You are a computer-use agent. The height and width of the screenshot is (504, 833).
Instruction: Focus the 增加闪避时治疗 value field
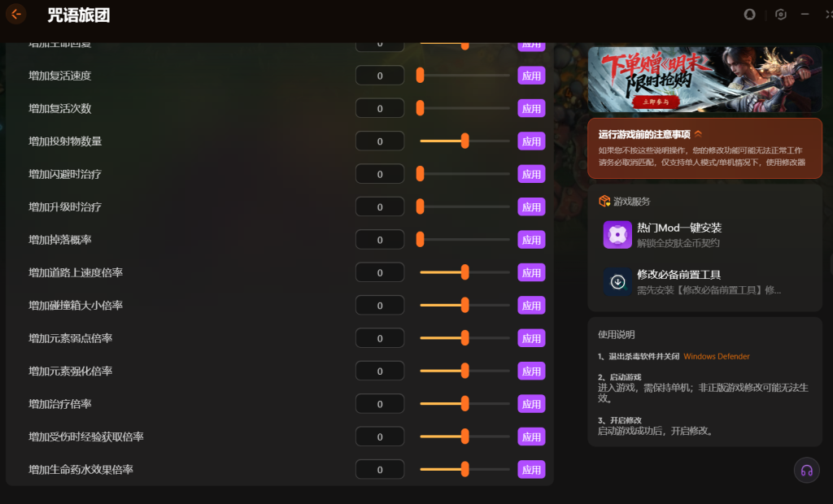pyautogui.click(x=380, y=174)
